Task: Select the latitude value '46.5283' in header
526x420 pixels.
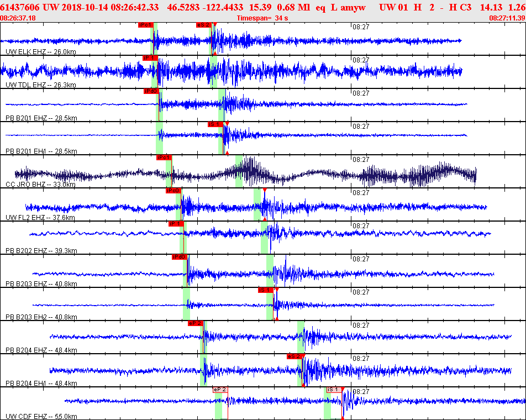Action: [x=183, y=7]
